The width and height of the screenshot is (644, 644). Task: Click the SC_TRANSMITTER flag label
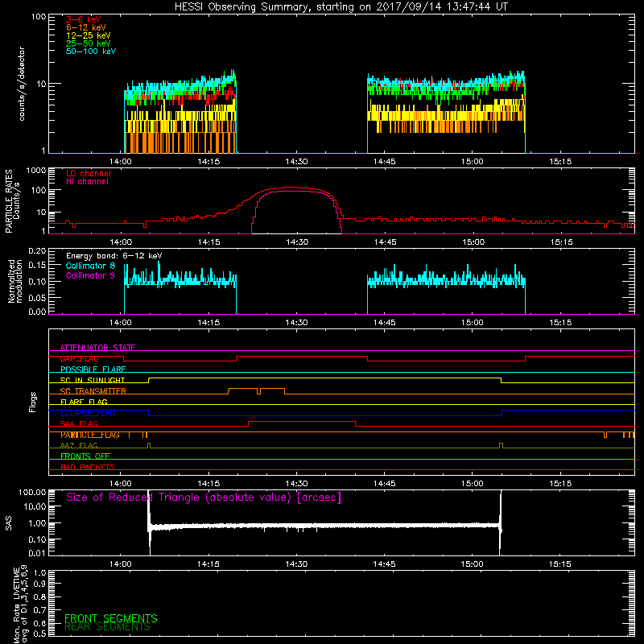coord(93,391)
